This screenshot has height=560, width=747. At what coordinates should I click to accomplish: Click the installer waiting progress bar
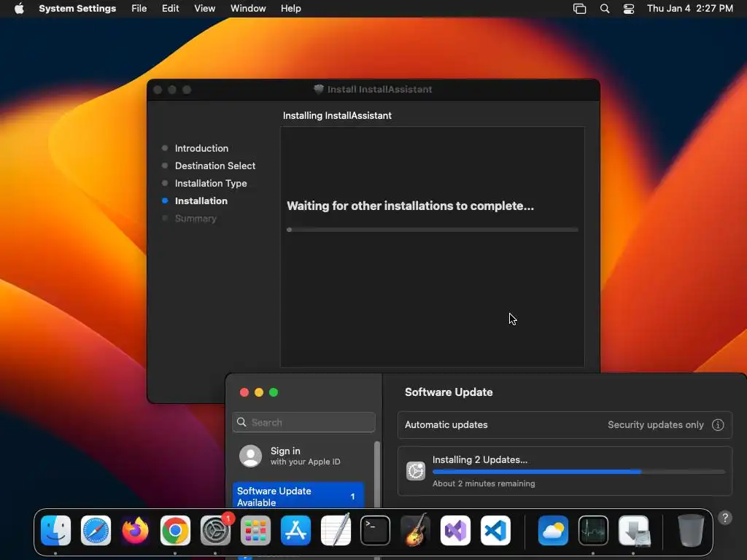[x=433, y=230]
